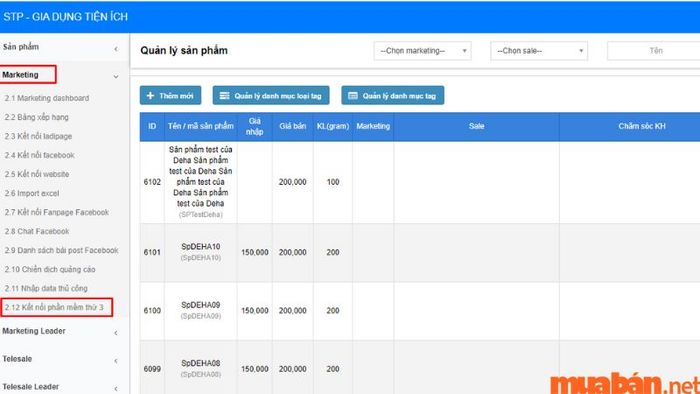This screenshot has width=700, height=394.
Task: Open 2.3 Kết nối ladipage
Action: [38, 136]
